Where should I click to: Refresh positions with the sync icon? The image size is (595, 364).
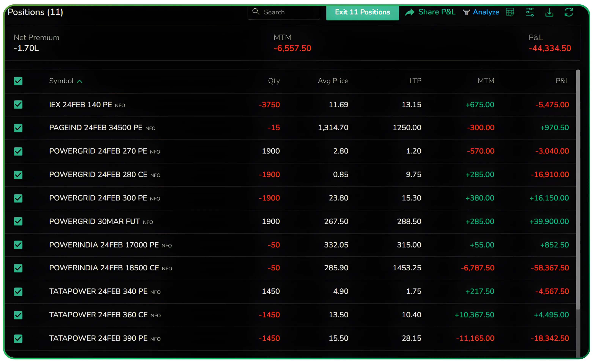point(569,12)
